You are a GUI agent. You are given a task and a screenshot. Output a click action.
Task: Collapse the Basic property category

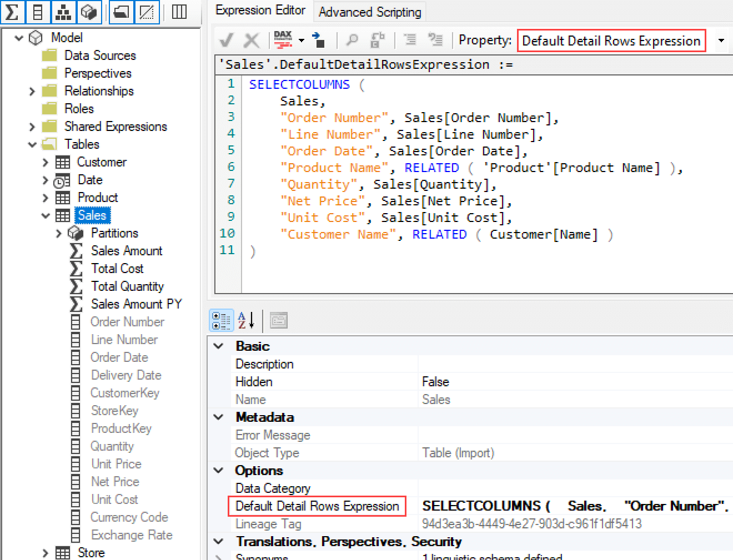coord(219,346)
